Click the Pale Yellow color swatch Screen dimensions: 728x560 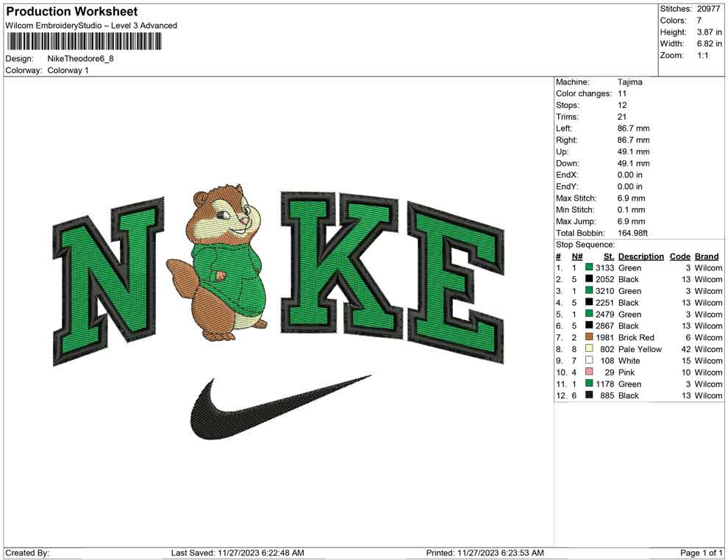click(x=589, y=348)
